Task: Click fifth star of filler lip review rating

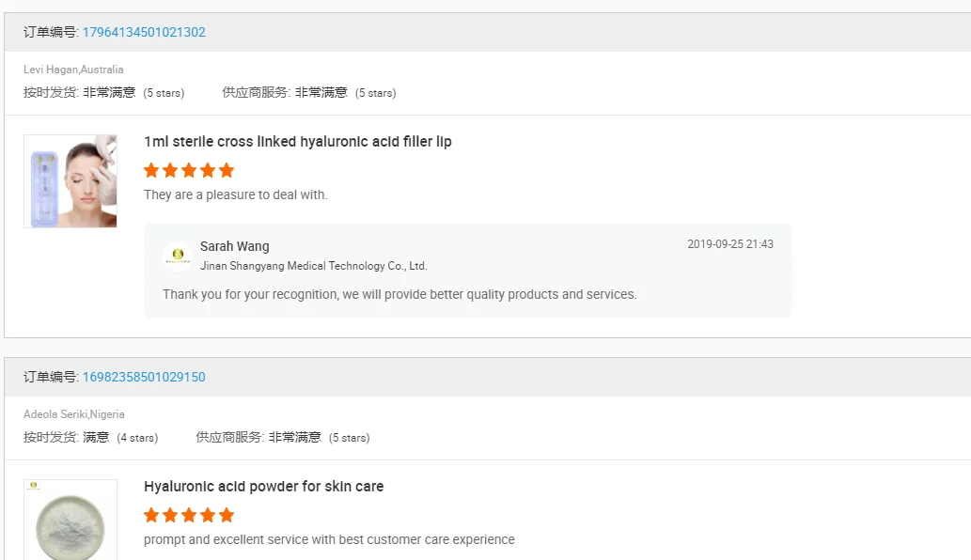Action: (227, 170)
